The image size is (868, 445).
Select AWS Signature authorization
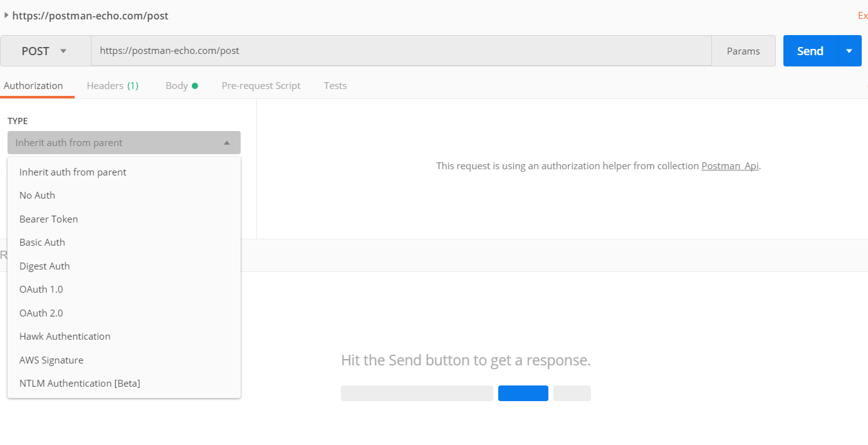click(51, 360)
